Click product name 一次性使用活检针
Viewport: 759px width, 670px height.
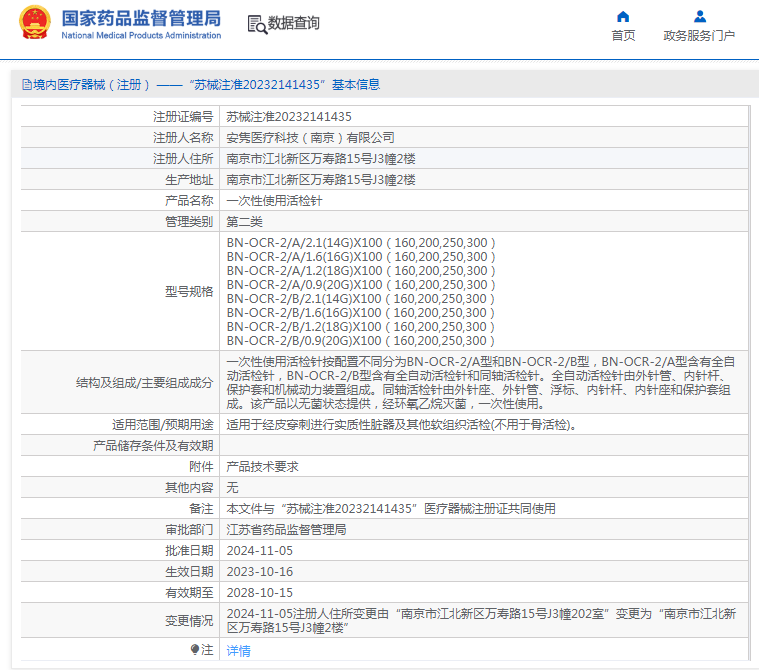[274, 201]
